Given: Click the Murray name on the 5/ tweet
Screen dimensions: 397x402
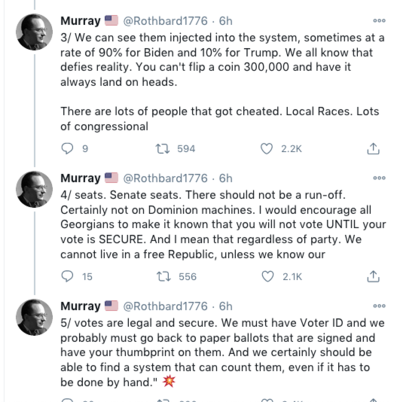Looking at the screenshot, I should pos(80,306).
